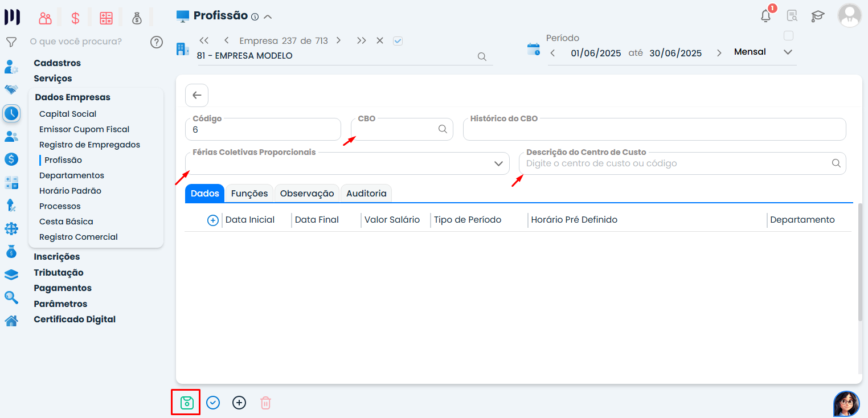Click the back arrow button
868x418 pixels.
click(196, 95)
